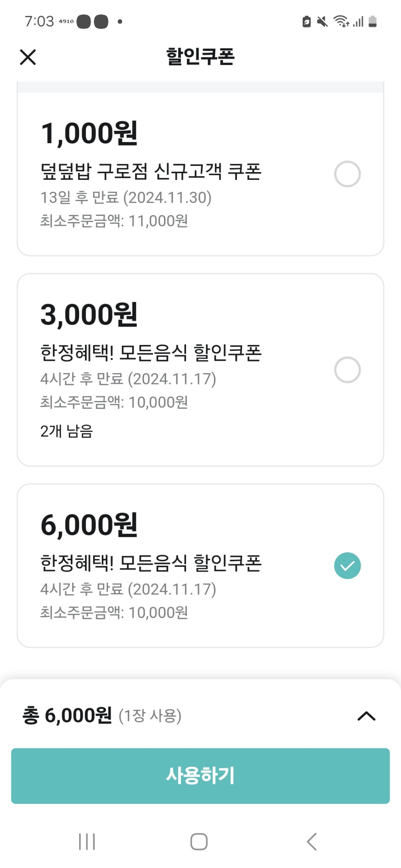Tap the 7:03 clock in status bar
401x868 pixels.
coord(39,22)
